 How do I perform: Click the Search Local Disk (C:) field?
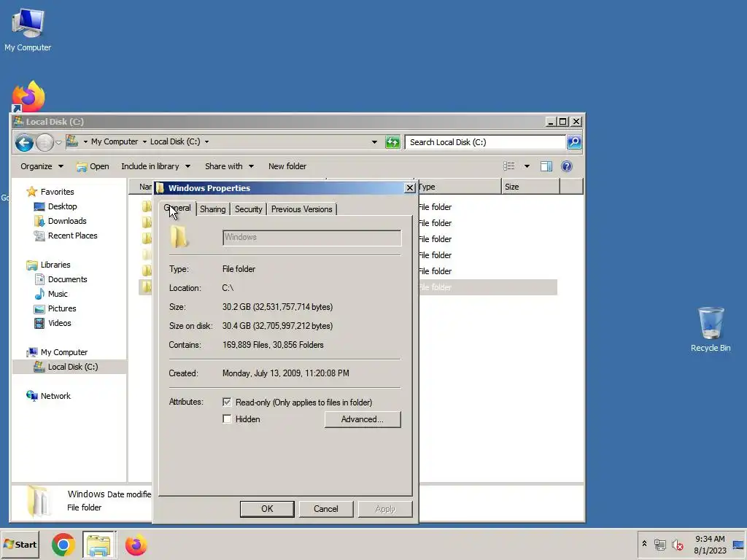pyautogui.click(x=485, y=142)
